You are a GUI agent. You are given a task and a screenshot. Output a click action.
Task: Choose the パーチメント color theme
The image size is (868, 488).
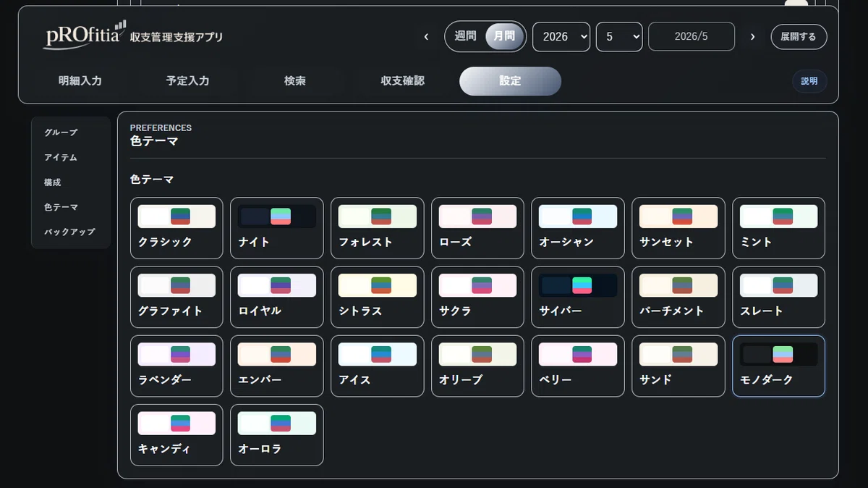pyautogui.click(x=678, y=297)
